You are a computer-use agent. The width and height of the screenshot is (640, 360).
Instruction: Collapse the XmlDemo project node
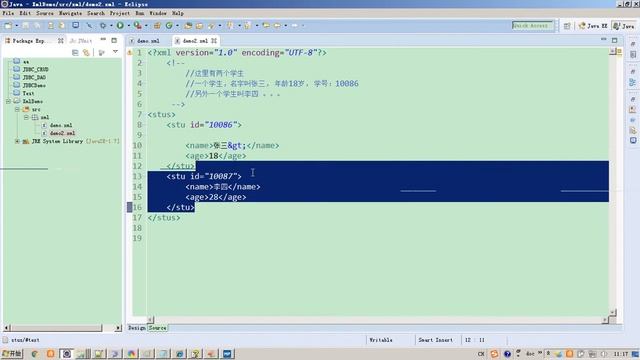click(8, 101)
